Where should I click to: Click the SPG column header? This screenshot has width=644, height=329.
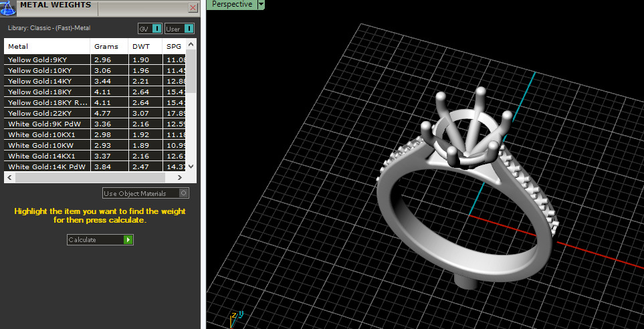[x=175, y=46]
